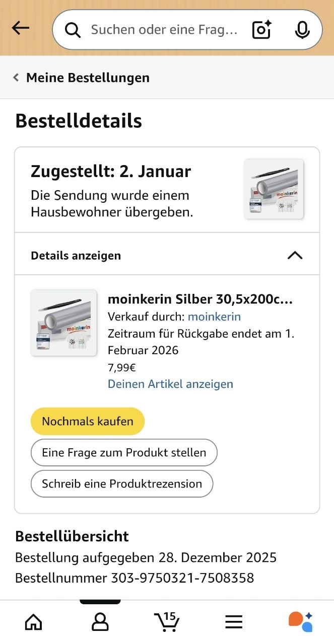
Task: Open the hamburger menu icon
Action: (x=234, y=622)
